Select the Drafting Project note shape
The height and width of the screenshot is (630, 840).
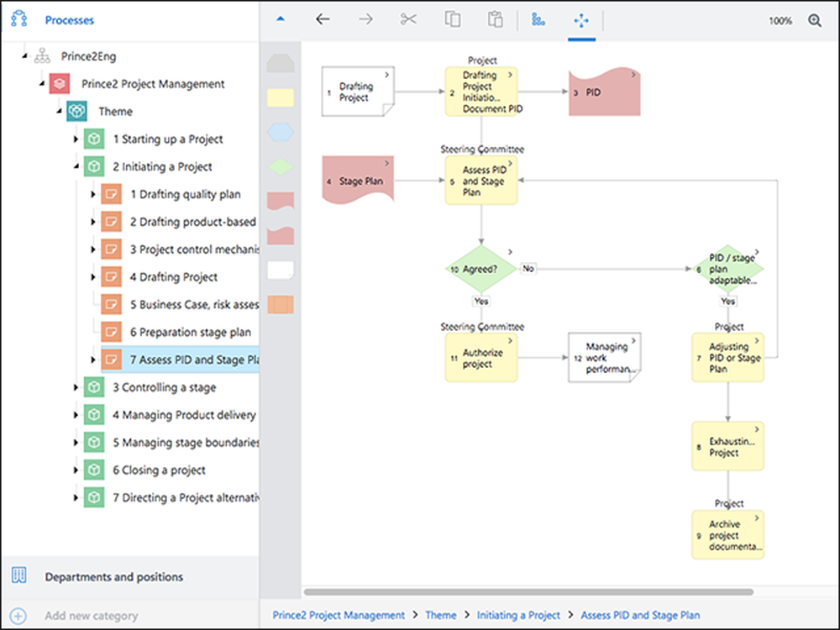(358, 92)
